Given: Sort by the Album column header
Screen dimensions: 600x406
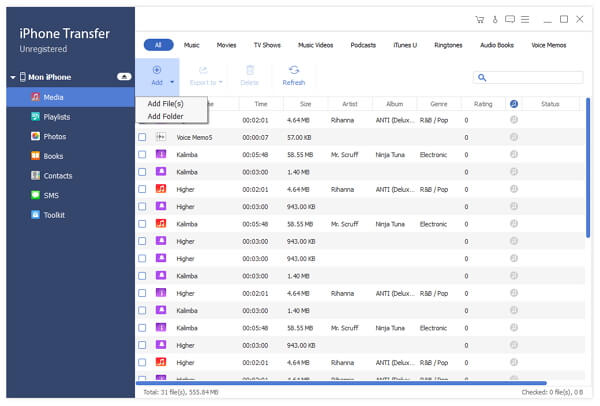Looking at the screenshot, I should click(x=395, y=104).
